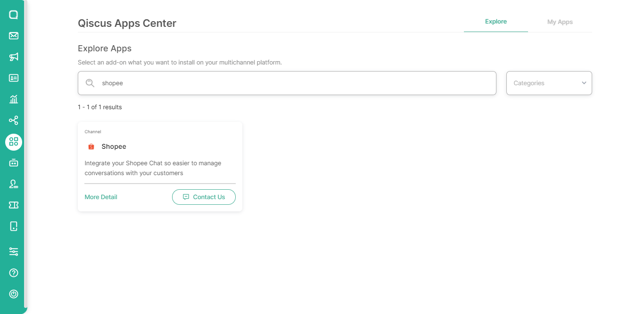Open the broadcast megaphone icon

tap(14, 57)
